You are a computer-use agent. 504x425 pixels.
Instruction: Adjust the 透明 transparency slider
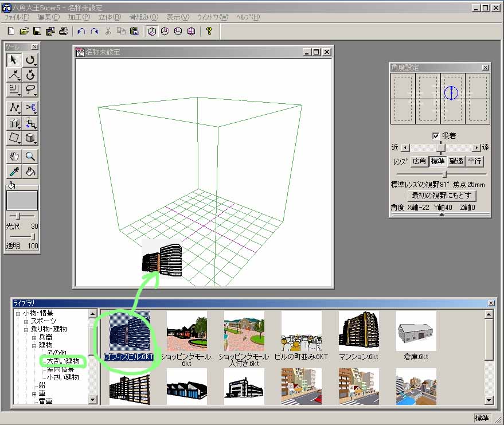tap(32, 237)
